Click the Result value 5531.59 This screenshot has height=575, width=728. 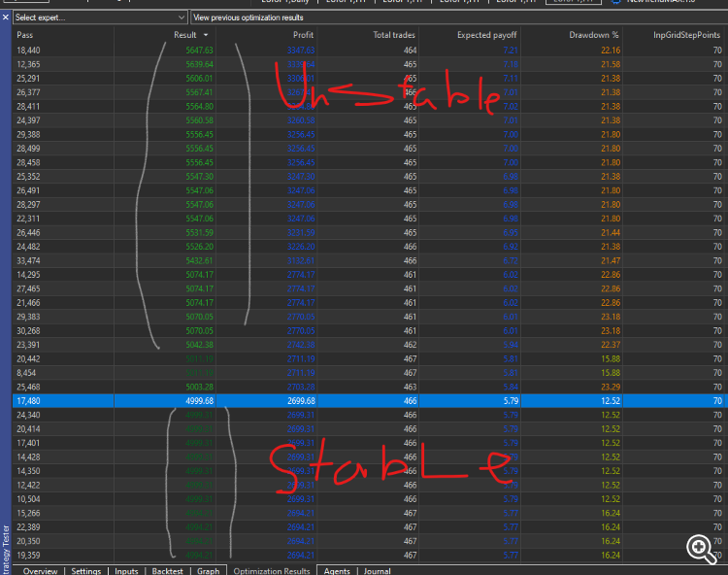pyautogui.click(x=200, y=233)
